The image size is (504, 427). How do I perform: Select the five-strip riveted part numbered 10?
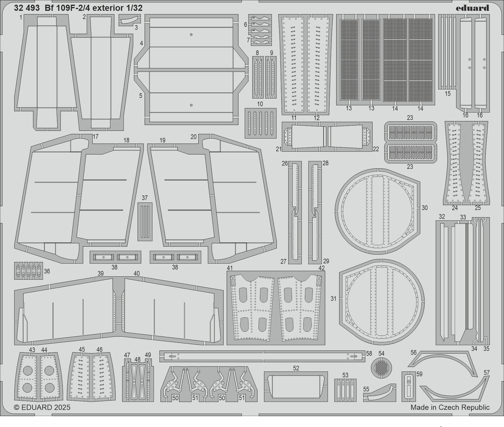[x=260, y=123]
